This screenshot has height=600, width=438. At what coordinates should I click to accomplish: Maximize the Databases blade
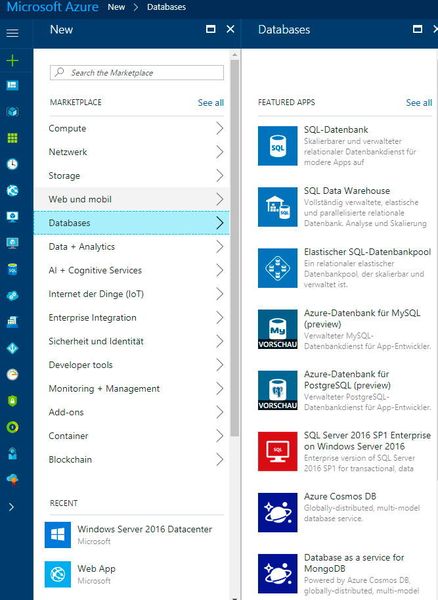click(418, 29)
